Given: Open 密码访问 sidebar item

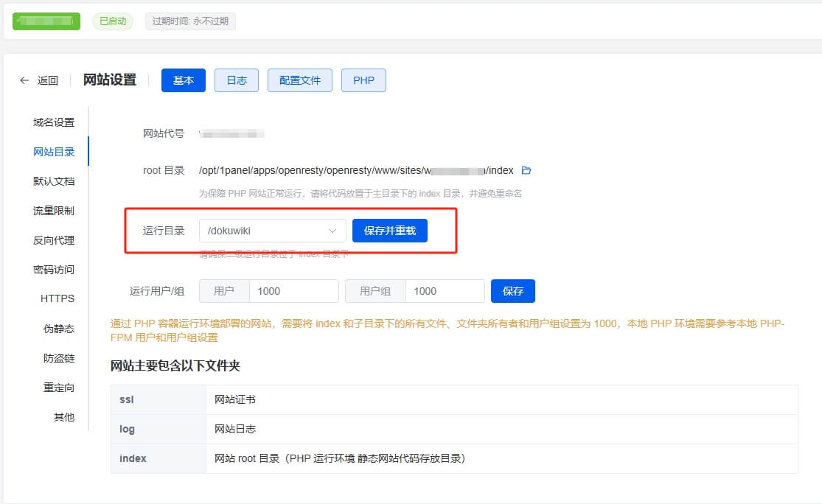Looking at the screenshot, I should click(x=54, y=270).
